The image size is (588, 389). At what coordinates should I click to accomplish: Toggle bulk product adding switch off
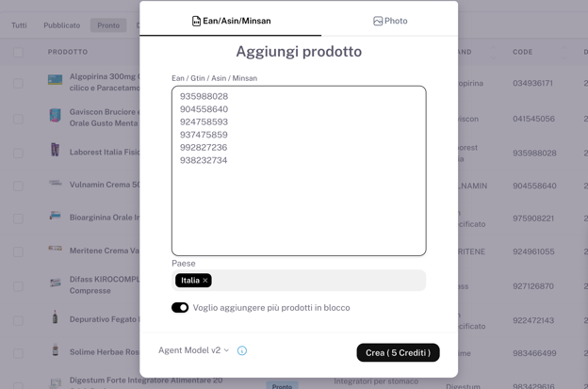click(180, 308)
